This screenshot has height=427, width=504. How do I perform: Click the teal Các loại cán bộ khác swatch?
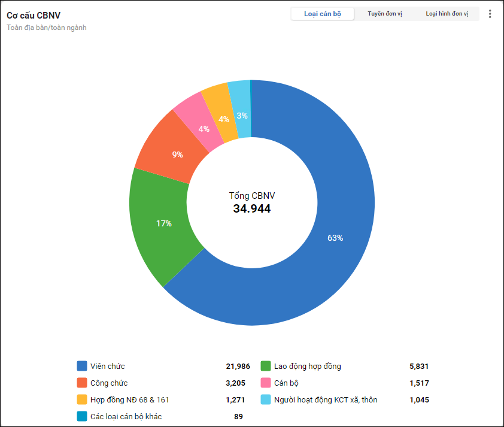(82, 416)
